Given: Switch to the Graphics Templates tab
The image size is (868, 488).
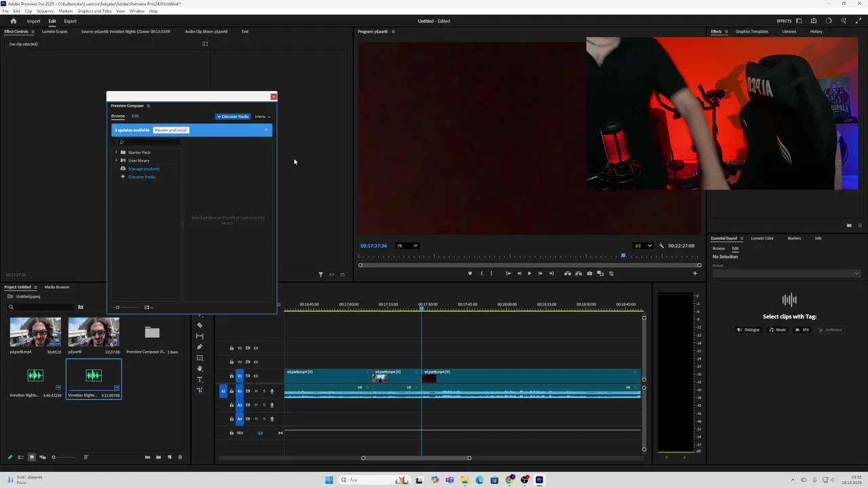Looking at the screenshot, I should tap(752, 32).
